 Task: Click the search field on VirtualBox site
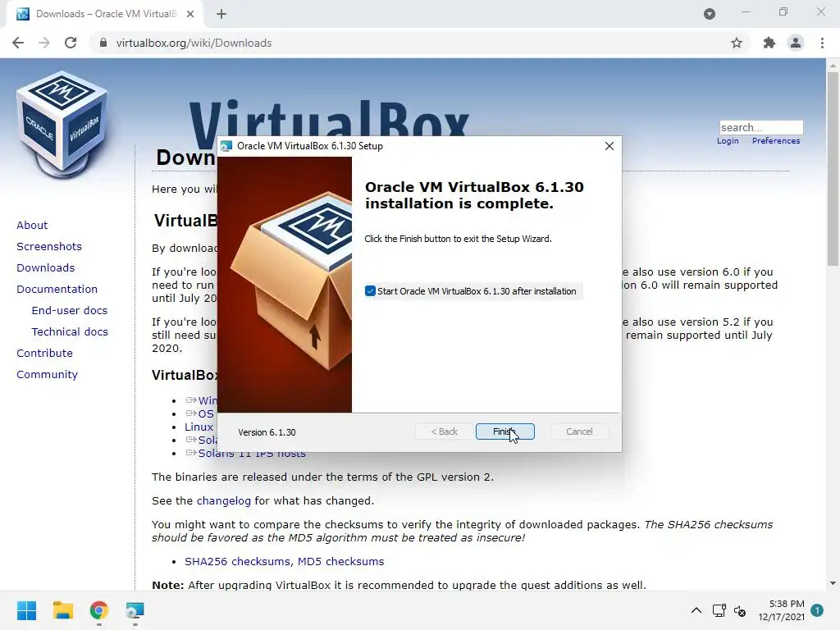(761, 127)
